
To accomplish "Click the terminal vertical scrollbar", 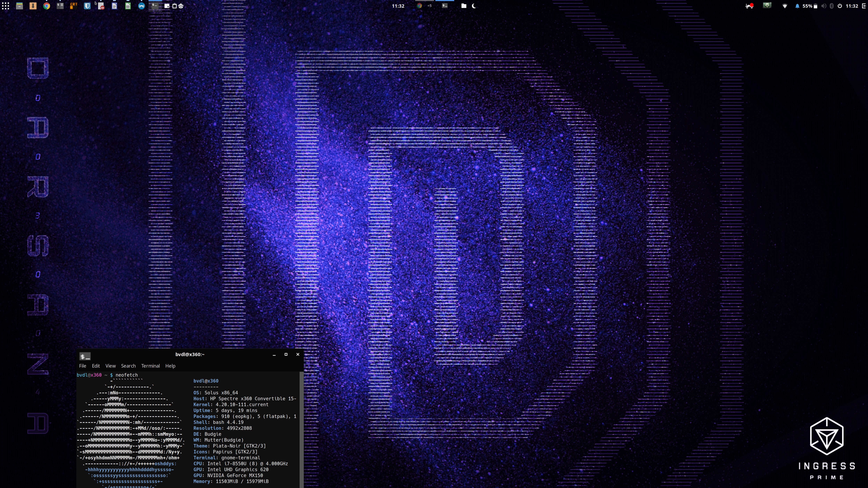I will click(302, 430).
